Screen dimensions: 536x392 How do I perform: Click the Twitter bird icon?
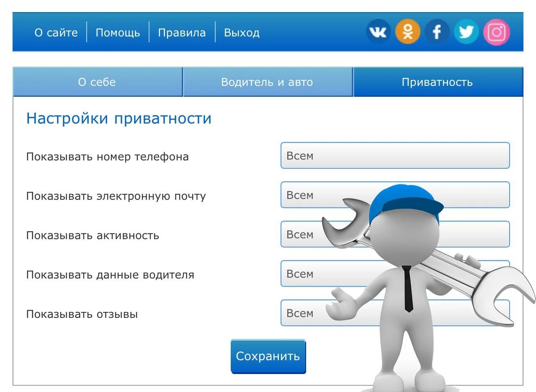click(x=466, y=31)
